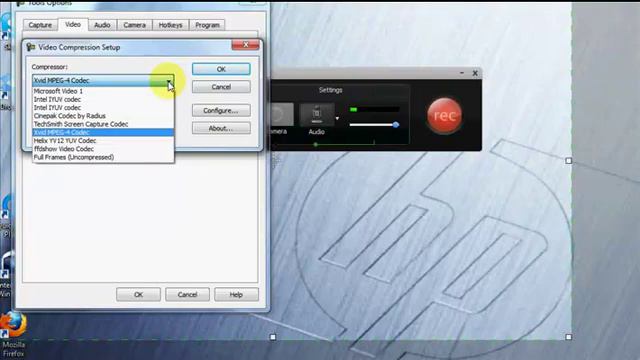
Task: Toggle the Audio device icon in recorder
Action: point(317,114)
